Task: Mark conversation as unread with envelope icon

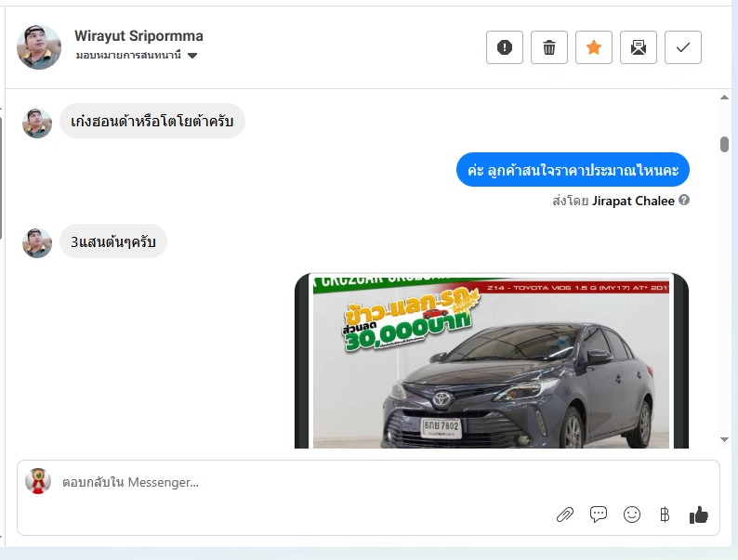Action: (639, 47)
